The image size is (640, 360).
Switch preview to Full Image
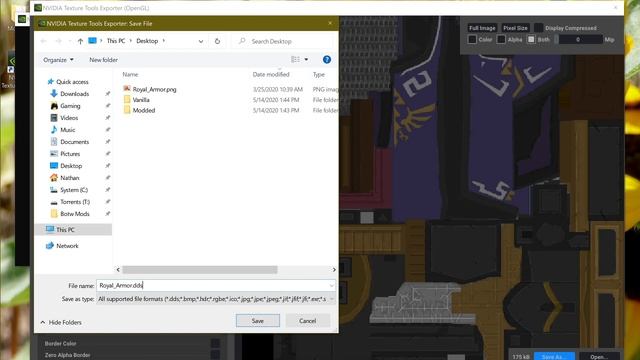point(482,28)
